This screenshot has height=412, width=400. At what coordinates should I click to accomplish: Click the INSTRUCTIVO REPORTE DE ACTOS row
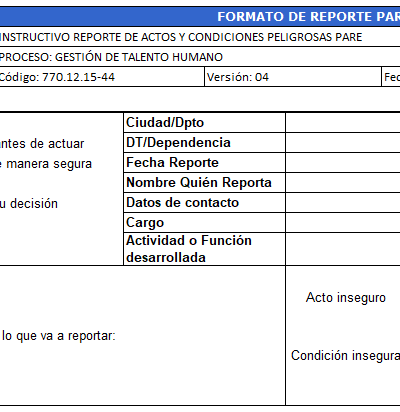pos(200,37)
